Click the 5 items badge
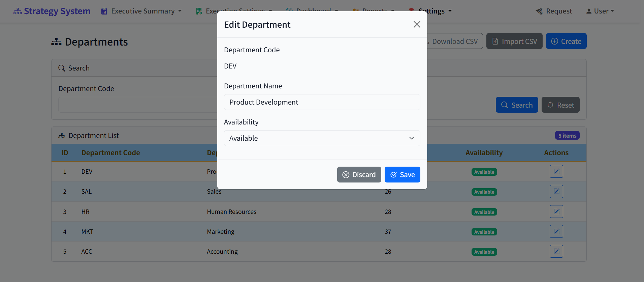The image size is (644, 282). [567, 136]
